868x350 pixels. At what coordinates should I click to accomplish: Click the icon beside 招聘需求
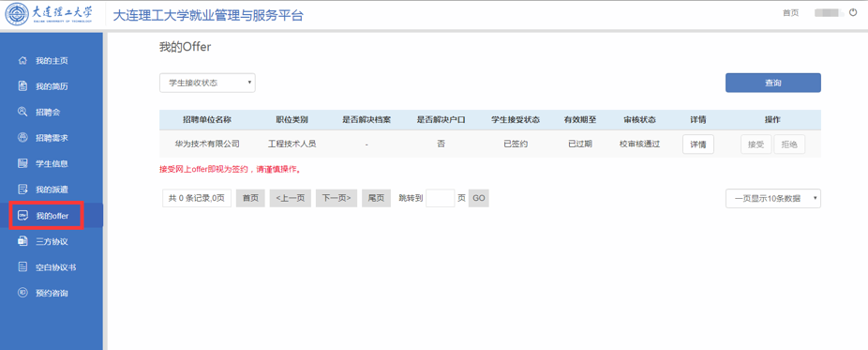(x=22, y=137)
